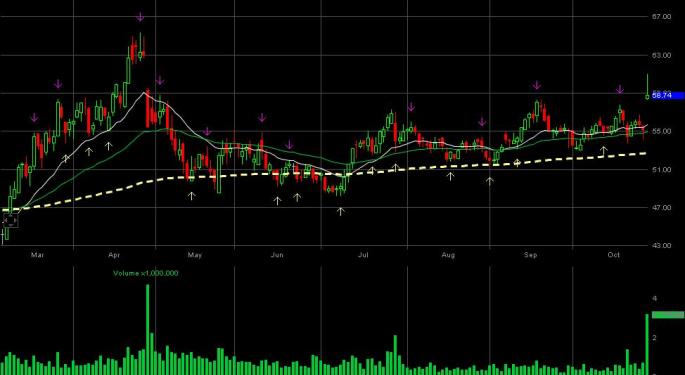Viewport: 685px width, 375px height.
Task: Click the Jun month label
Action: pyautogui.click(x=277, y=255)
